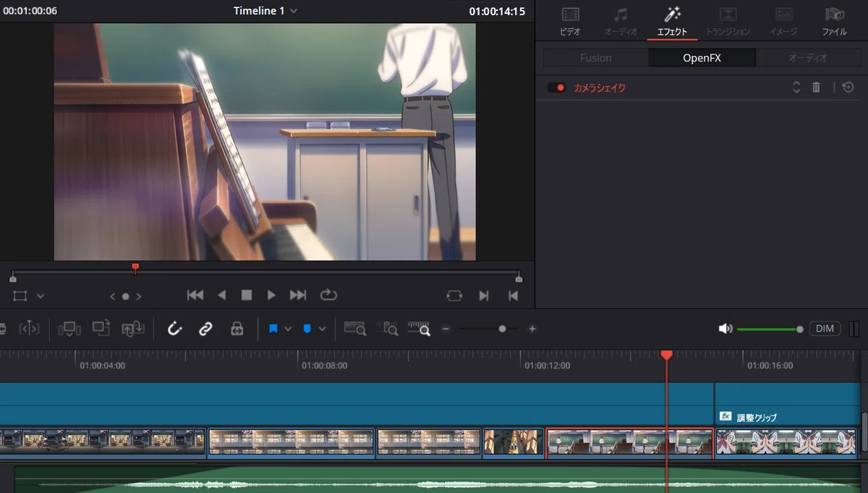This screenshot has height=493, width=868.
Task: Select the エフェクト inspector tab
Action: coord(672,21)
